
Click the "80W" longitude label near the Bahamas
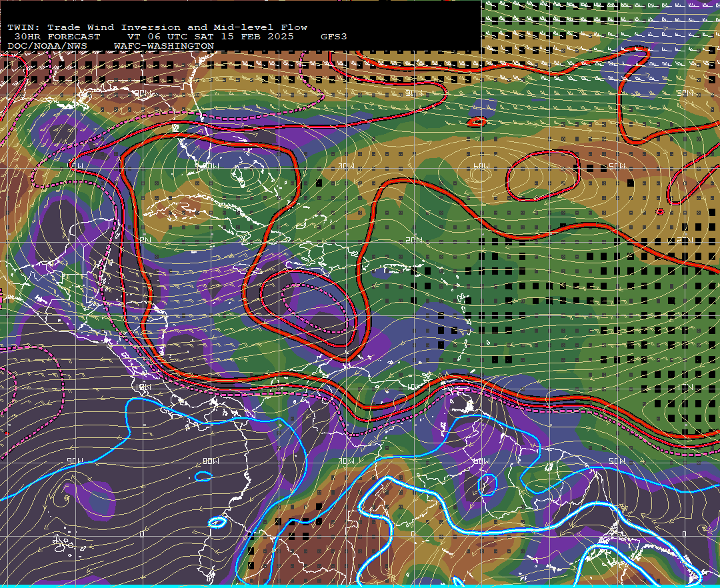(x=212, y=166)
